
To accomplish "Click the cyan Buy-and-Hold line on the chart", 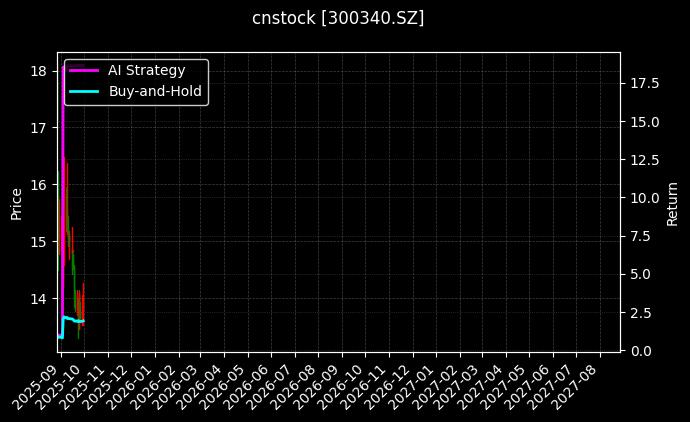I will coord(70,318).
